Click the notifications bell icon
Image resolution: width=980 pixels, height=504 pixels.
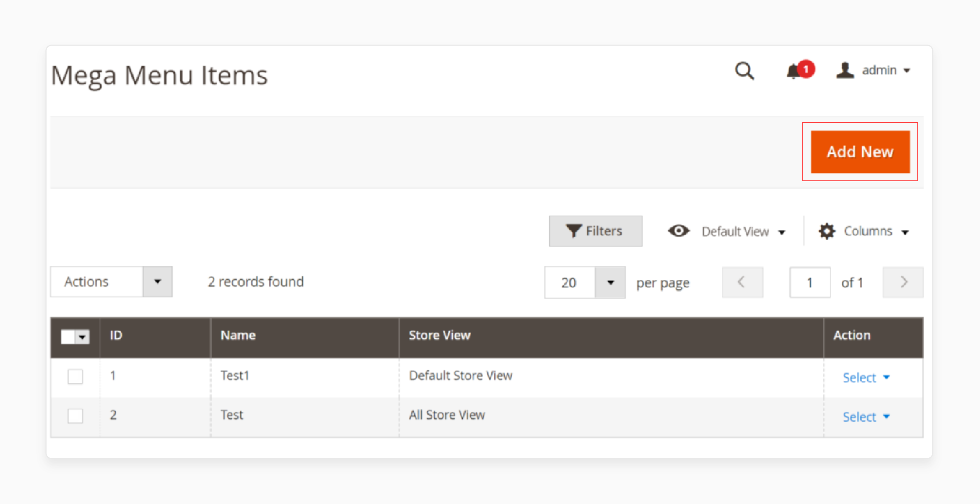coord(792,71)
